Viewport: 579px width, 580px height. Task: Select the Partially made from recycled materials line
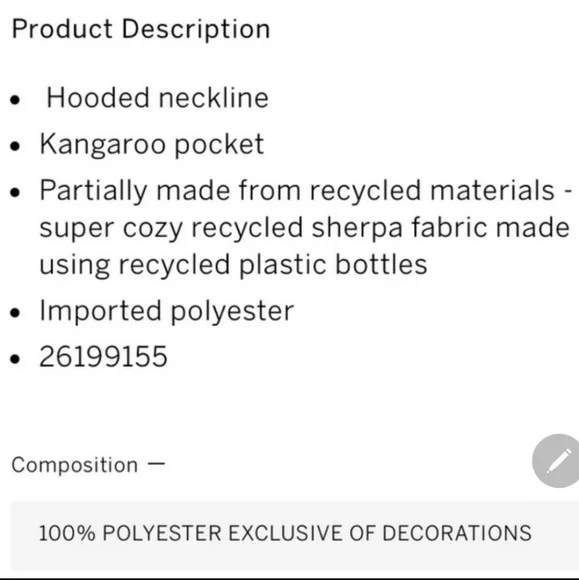(x=306, y=190)
